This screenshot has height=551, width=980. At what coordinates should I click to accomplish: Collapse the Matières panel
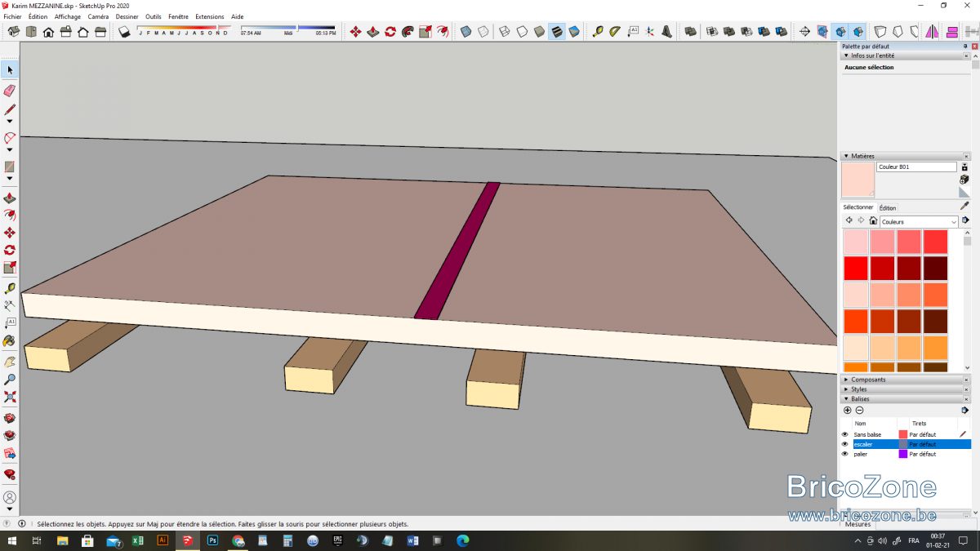pyautogui.click(x=846, y=156)
